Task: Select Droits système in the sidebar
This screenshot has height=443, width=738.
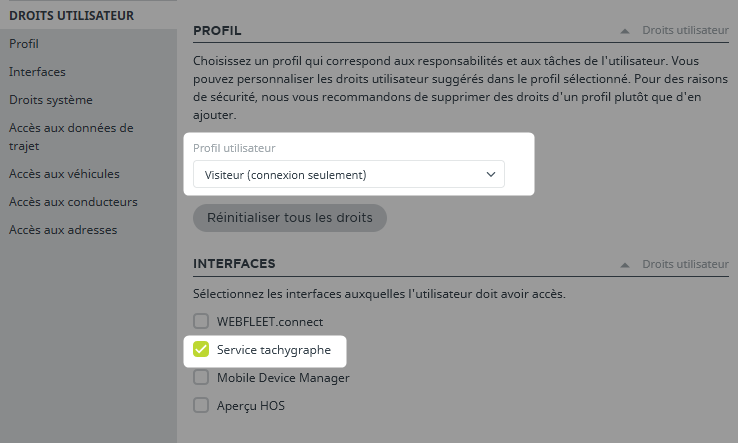Action: tap(50, 100)
